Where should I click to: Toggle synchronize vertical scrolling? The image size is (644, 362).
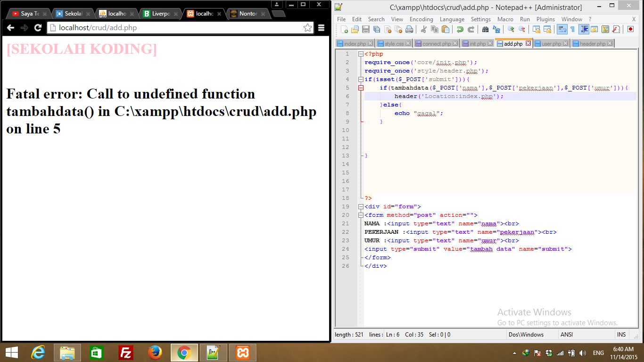tap(536, 29)
